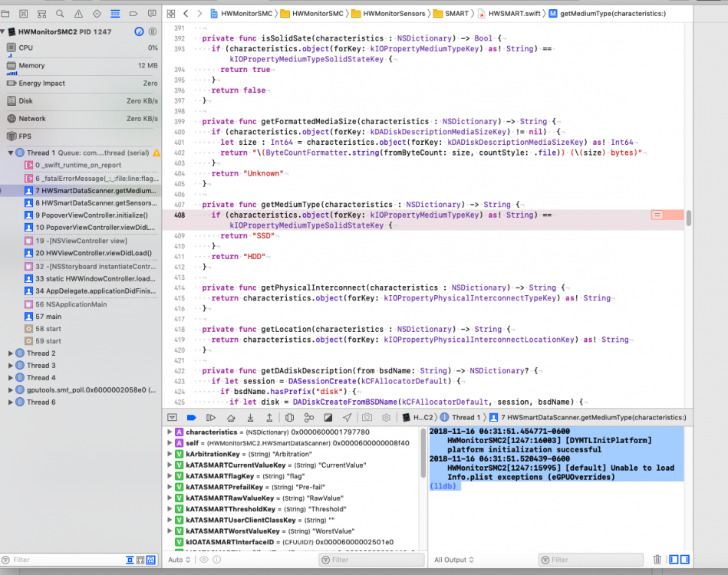Click the Environment Overrides icon

click(328, 417)
